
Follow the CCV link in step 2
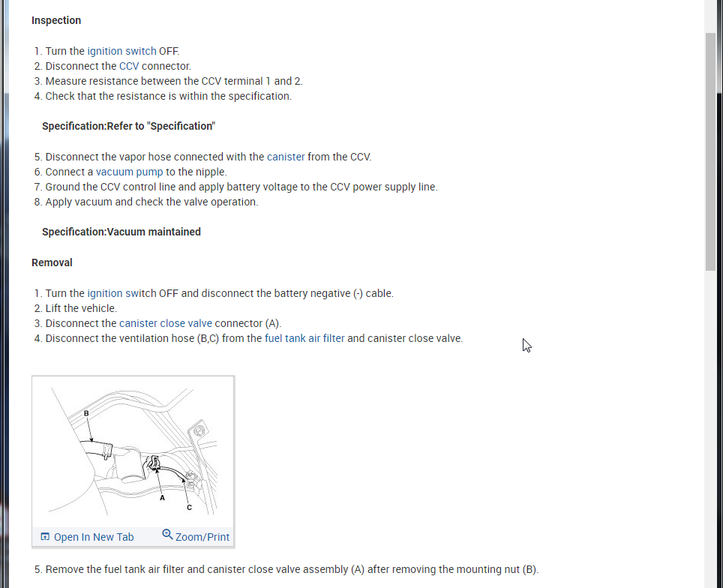point(129,66)
